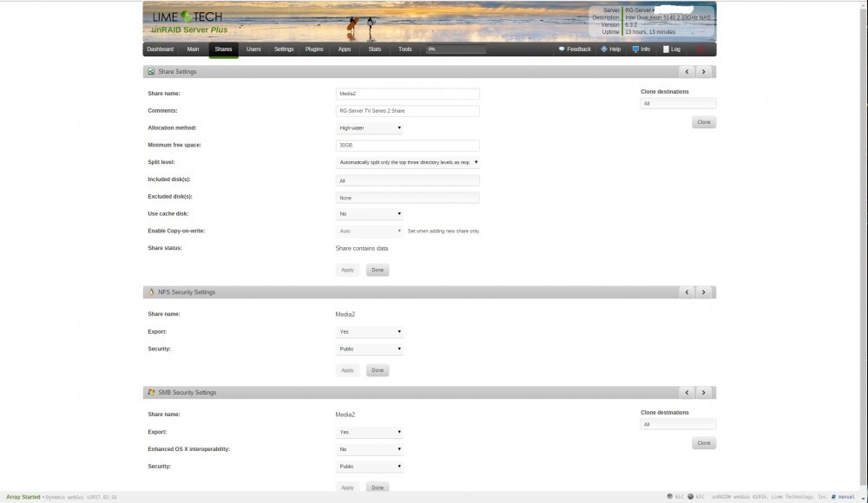This screenshot has width=868, height=503.
Task: Open the Settings tab
Action: (284, 49)
